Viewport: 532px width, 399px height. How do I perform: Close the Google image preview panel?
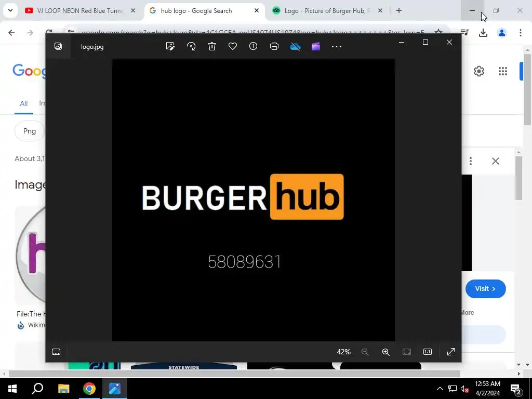[496, 161]
